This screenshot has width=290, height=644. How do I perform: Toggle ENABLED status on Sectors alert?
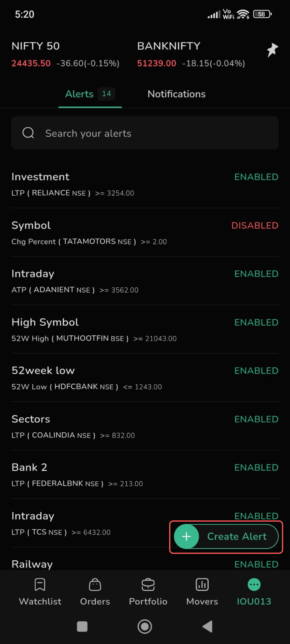tap(256, 419)
